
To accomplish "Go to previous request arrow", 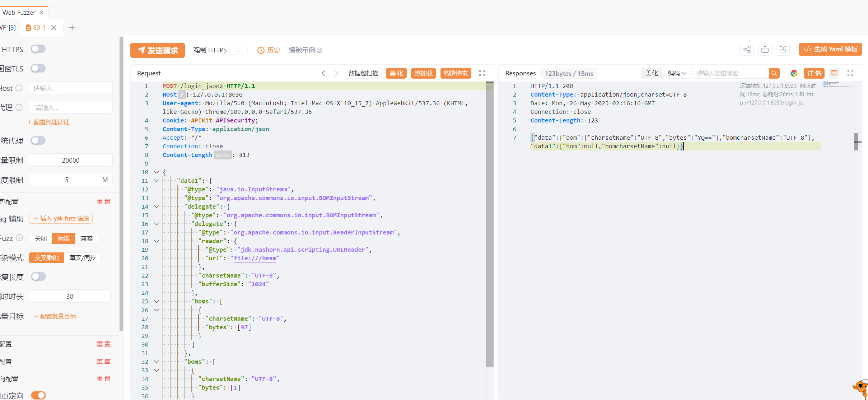I will click(323, 73).
